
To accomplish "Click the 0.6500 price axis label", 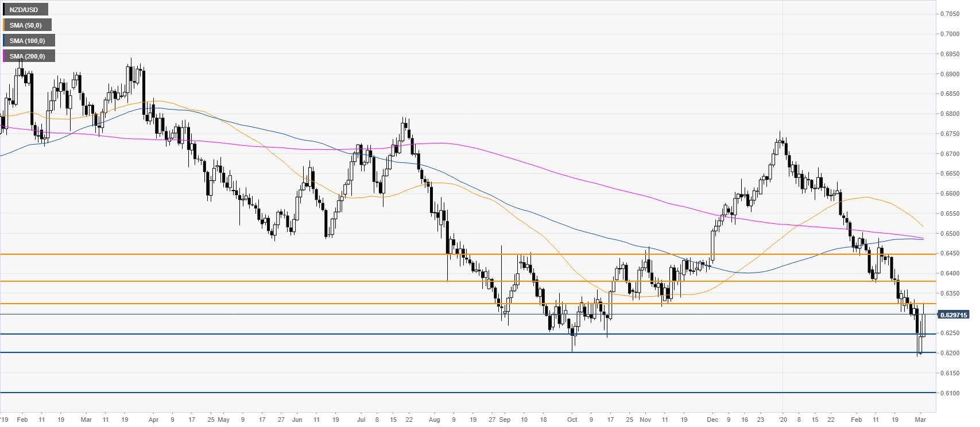I will (949, 234).
